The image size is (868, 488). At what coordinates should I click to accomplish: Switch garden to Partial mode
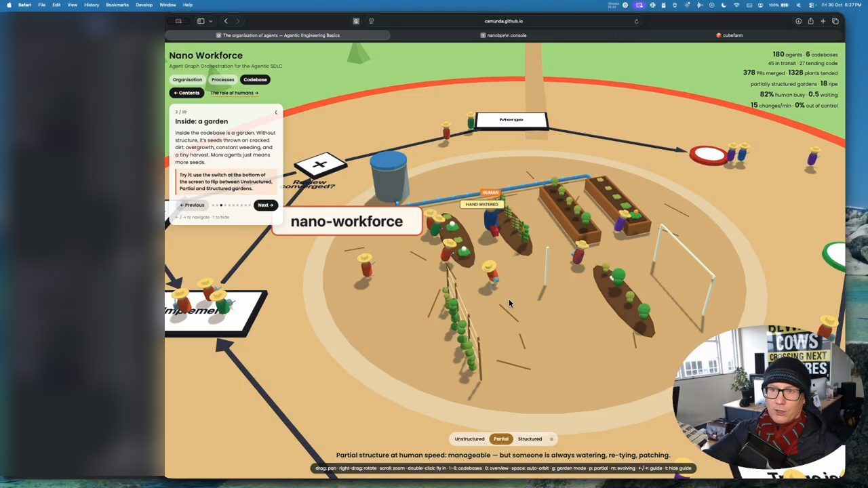(501, 439)
